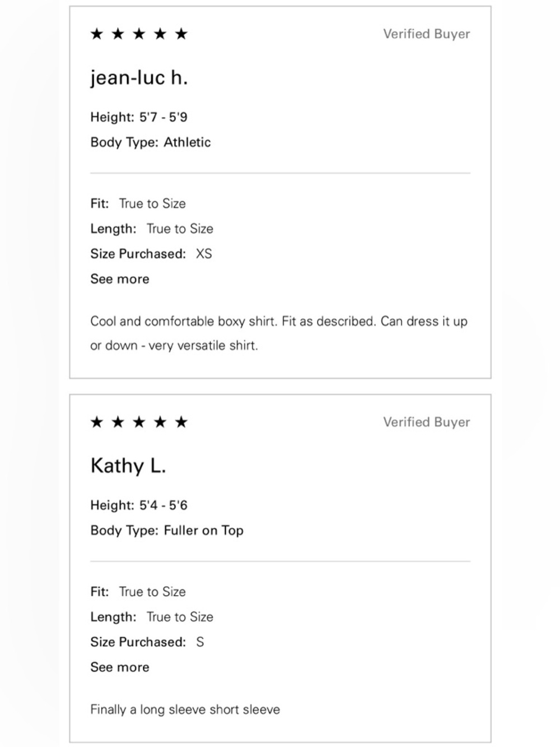Select the review text about boxy shirt
The height and width of the screenshot is (747, 560).
279,333
